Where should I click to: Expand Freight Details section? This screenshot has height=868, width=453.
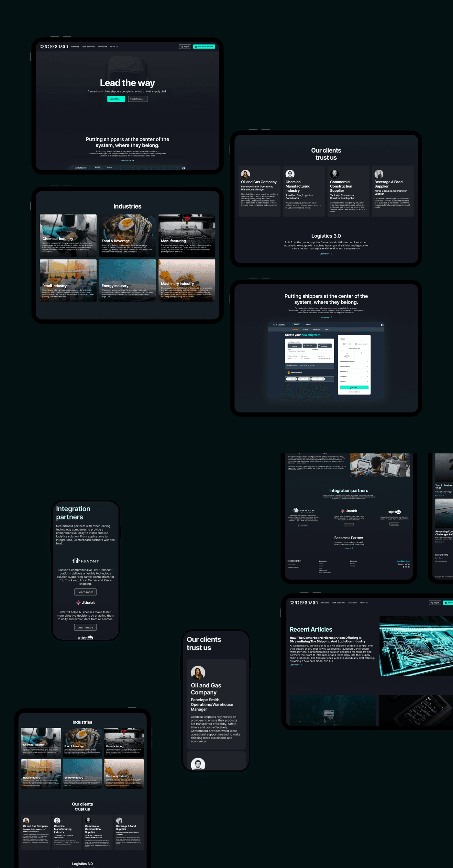coord(354,367)
